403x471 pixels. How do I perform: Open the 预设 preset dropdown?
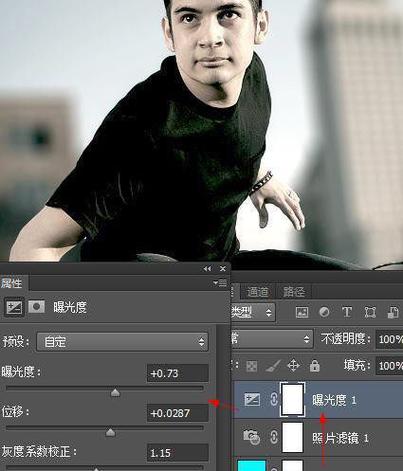(x=122, y=342)
